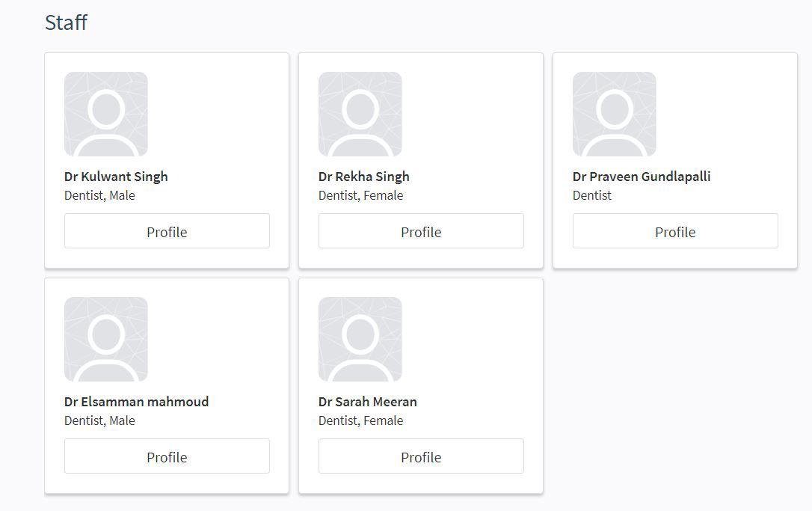Click "Dentist, Female" under Dr Rekha Singh
The width and height of the screenshot is (812, 511).
(360, 195)
